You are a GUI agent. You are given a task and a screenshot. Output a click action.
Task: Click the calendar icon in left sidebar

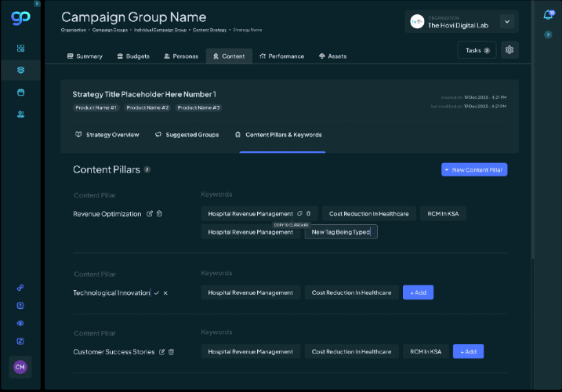[x=20, y=93]
